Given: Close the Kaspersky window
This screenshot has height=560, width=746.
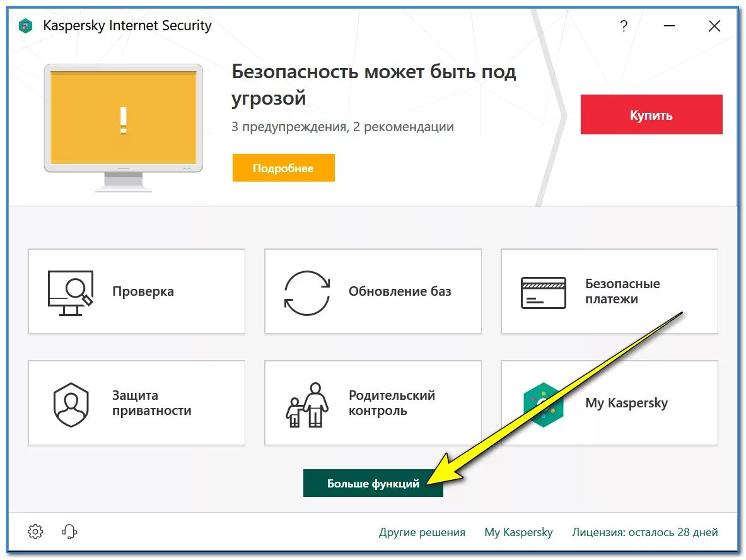Looking at the screenshot, I should [714, 26].
